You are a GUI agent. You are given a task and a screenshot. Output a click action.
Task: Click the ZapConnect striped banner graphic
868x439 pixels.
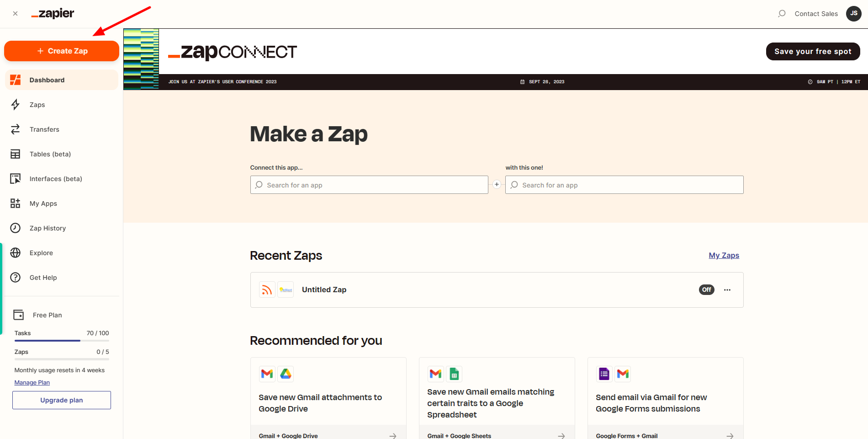[x=141, y=59]
